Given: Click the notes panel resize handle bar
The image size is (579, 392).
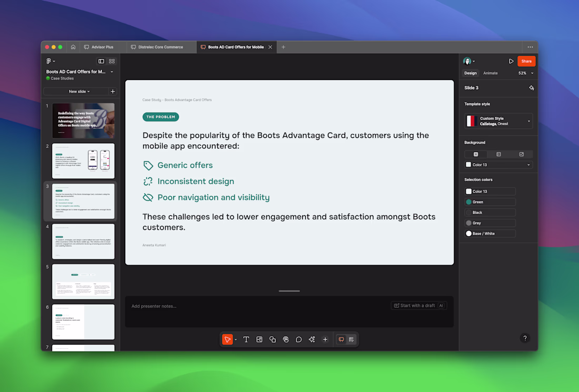Looking at the screenshot, I should (289, 291).
